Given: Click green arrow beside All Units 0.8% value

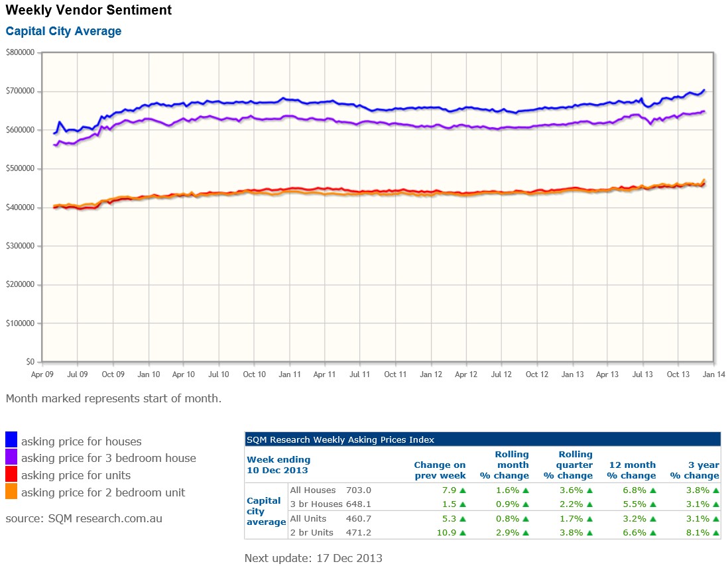Looking at the screenshot, I should point(525,519).
